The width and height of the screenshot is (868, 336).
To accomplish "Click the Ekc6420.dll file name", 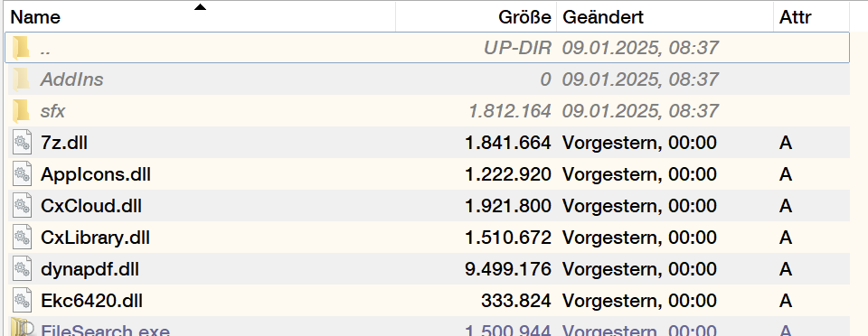I will pyautogui.click(x=92, y=301).
